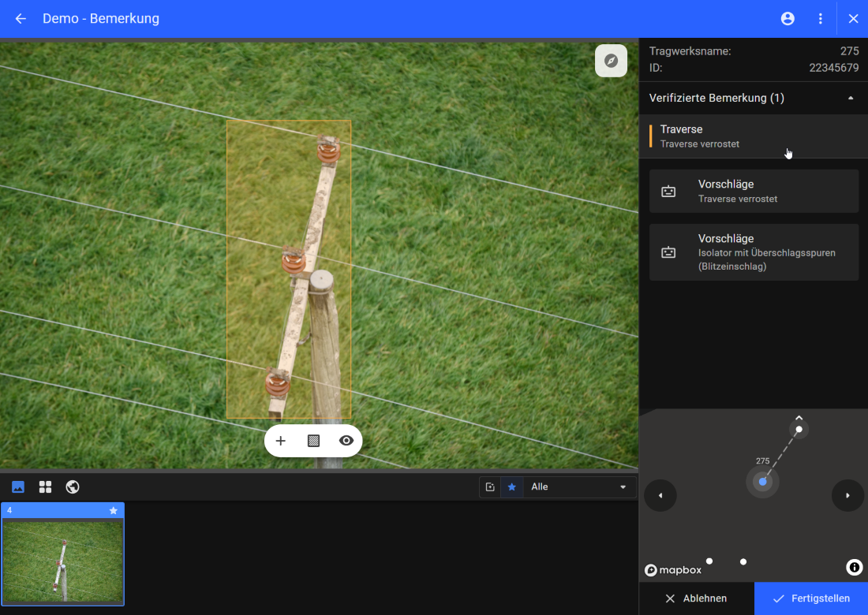868x615 pixels.
Task: Open the 'Alle' filter dropdown
Action: tap(580, 487)
